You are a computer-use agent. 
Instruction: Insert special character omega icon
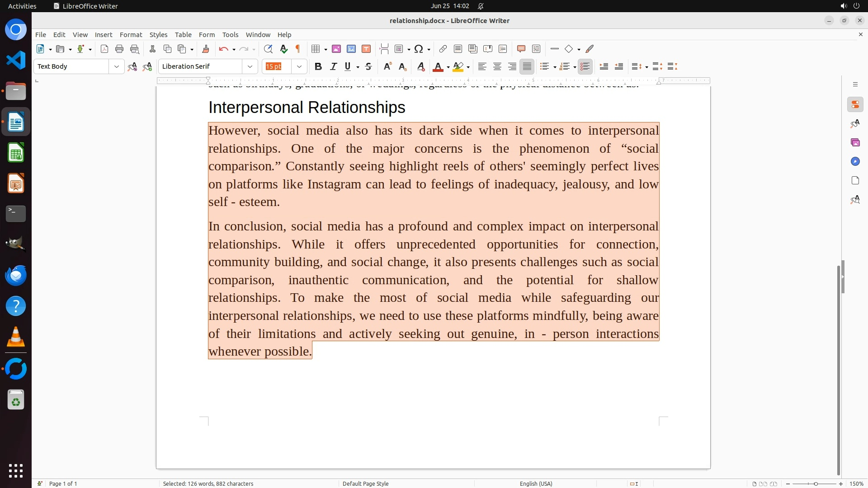point(419,49)
